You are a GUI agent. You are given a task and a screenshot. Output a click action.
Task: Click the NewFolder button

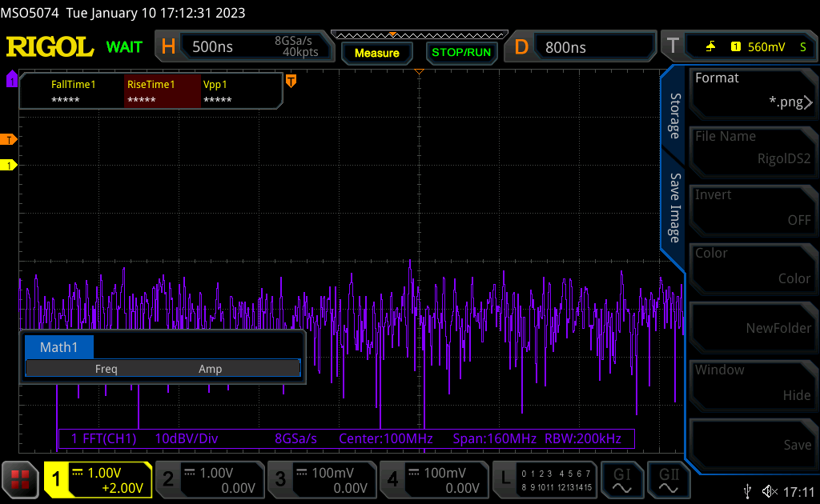(753, 327)
